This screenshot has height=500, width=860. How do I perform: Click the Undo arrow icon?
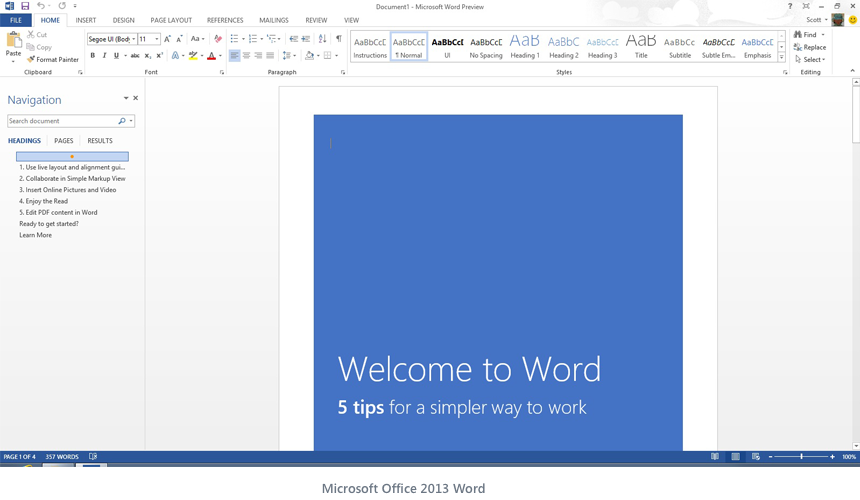[41, 6]
